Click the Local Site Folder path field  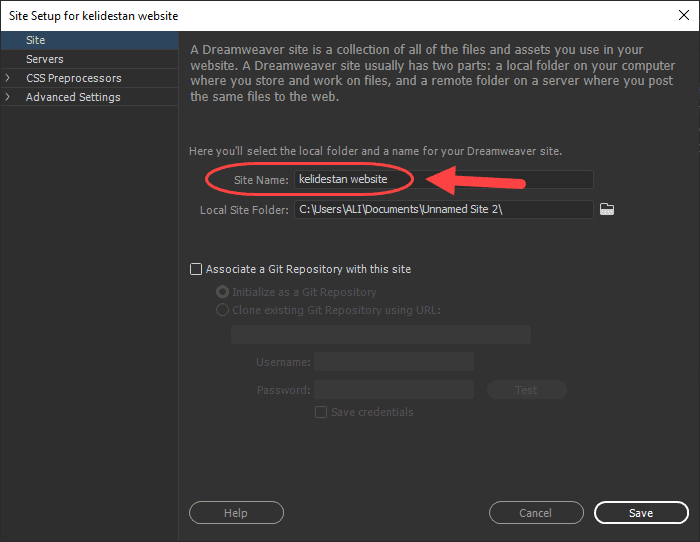(444, 209)
